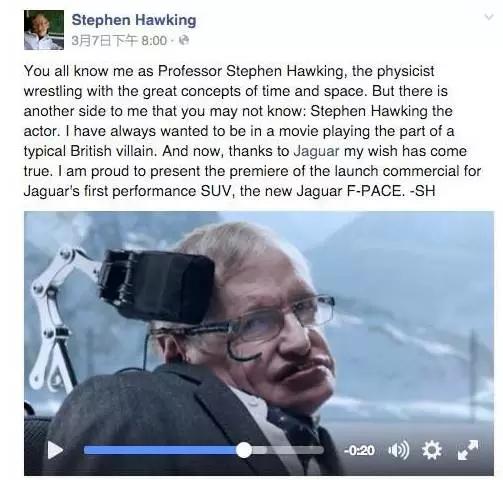Play the Jaguar commercial video
Viewport: 503px width, 480px height.
pyautogui.click(x=55, y=450)
